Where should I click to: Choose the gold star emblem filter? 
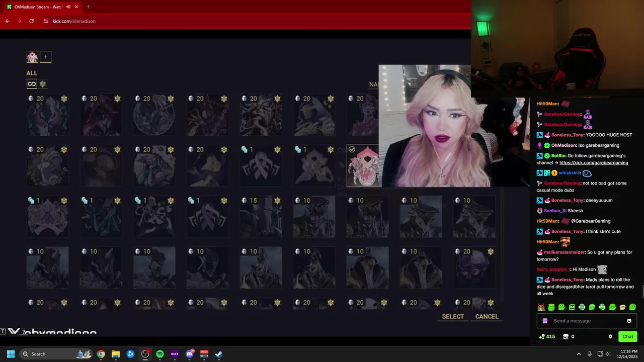pyautogui.click(x=43, y=84)
